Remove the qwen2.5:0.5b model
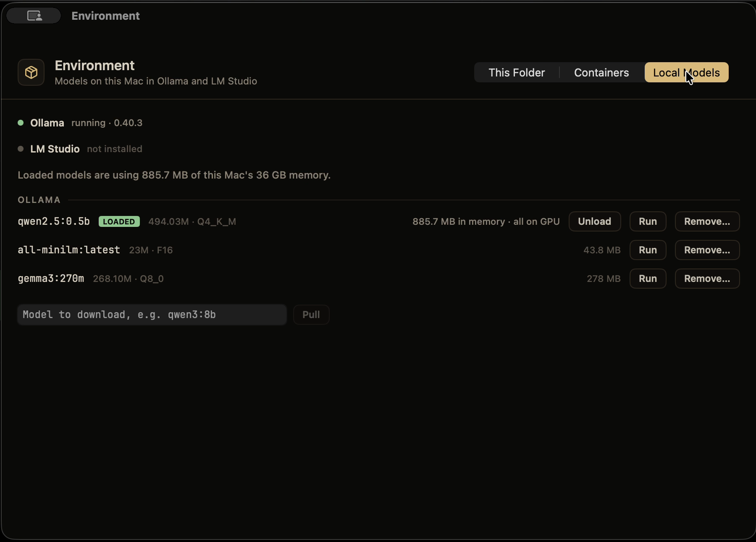This screenshot has height=542, width=756. pyautogui.click(x=707, y=221)
